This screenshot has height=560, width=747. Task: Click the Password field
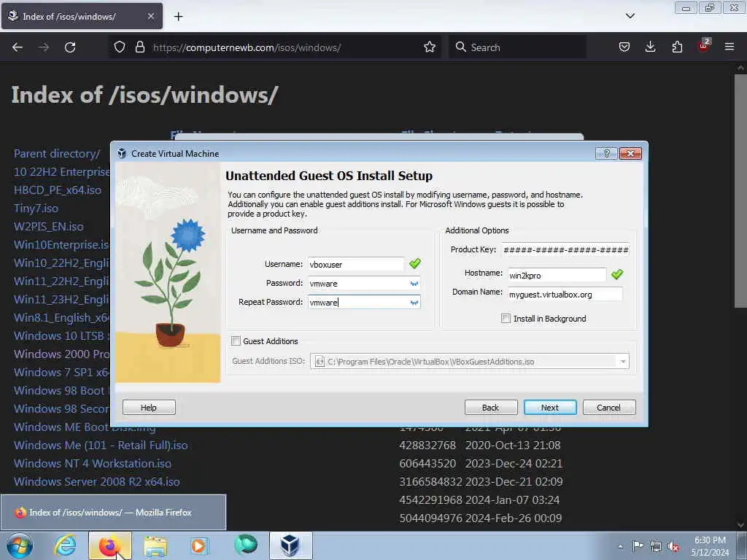(364, 284)
